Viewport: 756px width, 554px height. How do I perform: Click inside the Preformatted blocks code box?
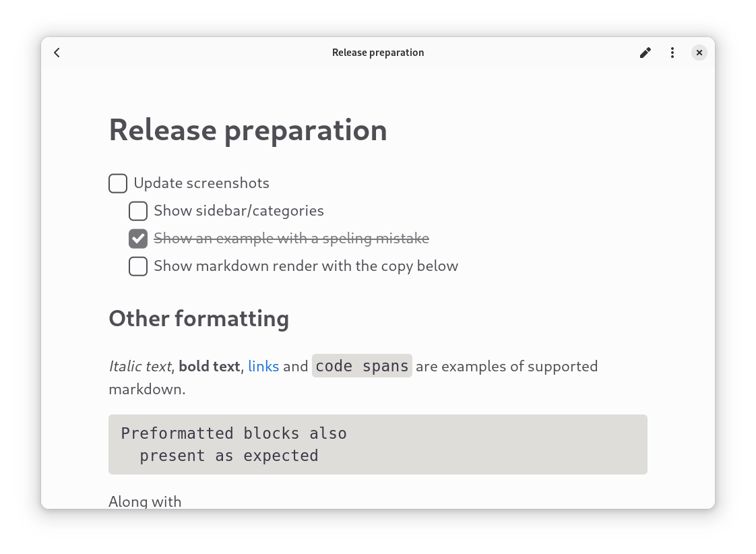377,444
